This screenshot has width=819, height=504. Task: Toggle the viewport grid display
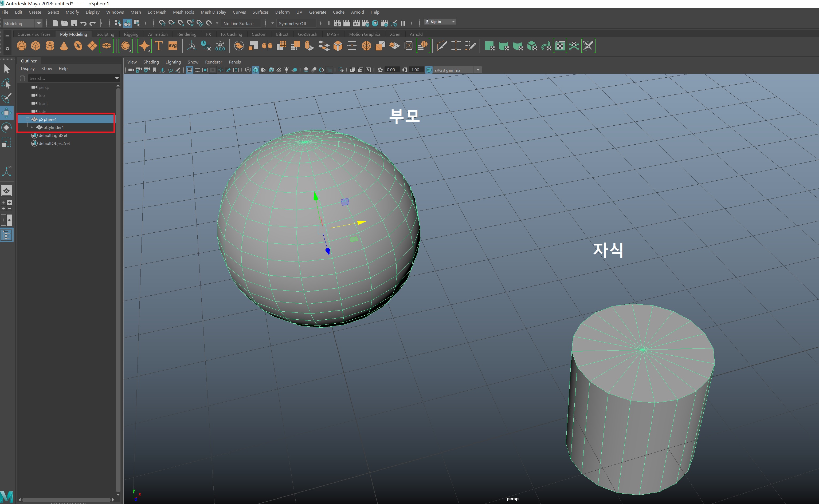(x=190, y=70)
